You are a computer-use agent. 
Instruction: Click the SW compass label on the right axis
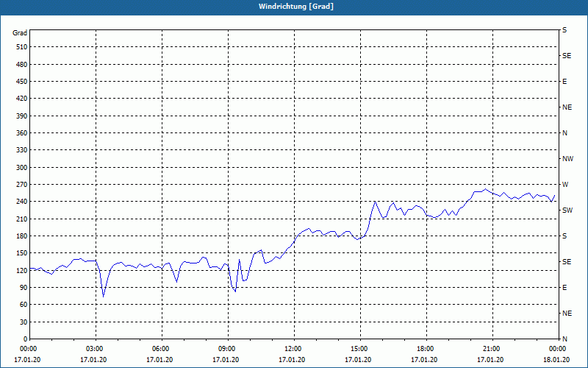[x=567, y=210]
